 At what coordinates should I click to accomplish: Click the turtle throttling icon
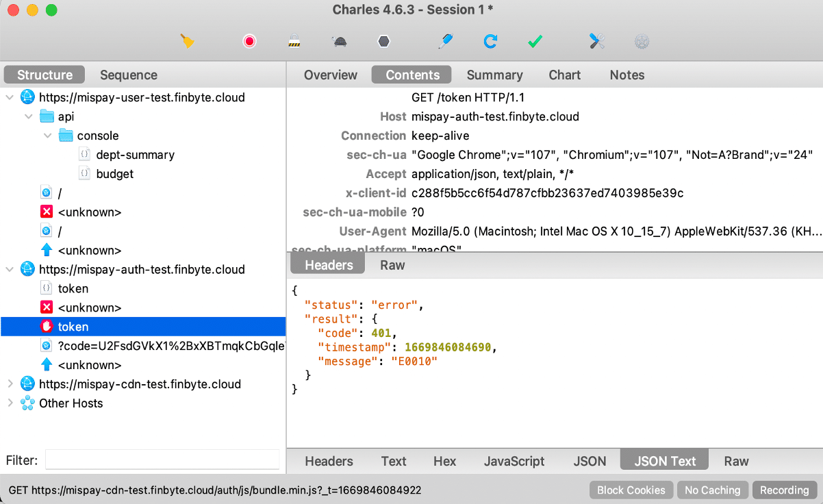[339, 42]
